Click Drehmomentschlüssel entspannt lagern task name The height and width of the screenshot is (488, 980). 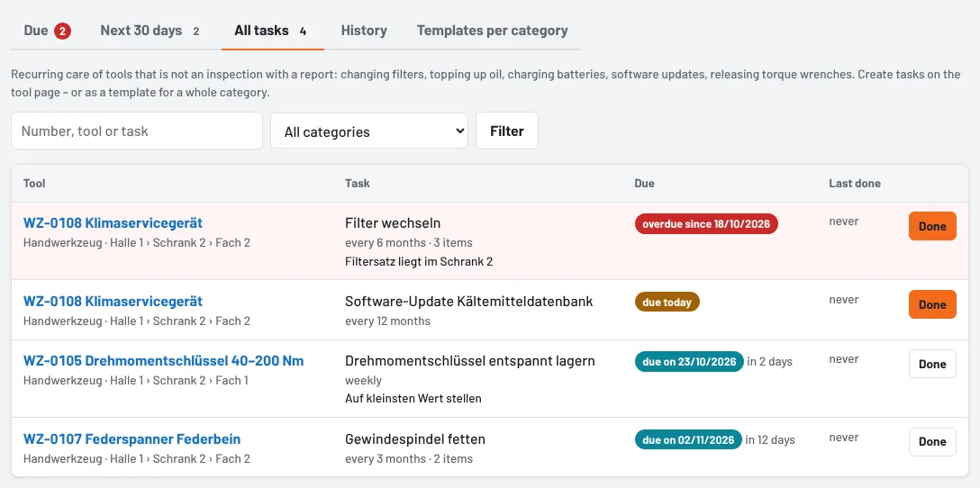pos(470,360)
